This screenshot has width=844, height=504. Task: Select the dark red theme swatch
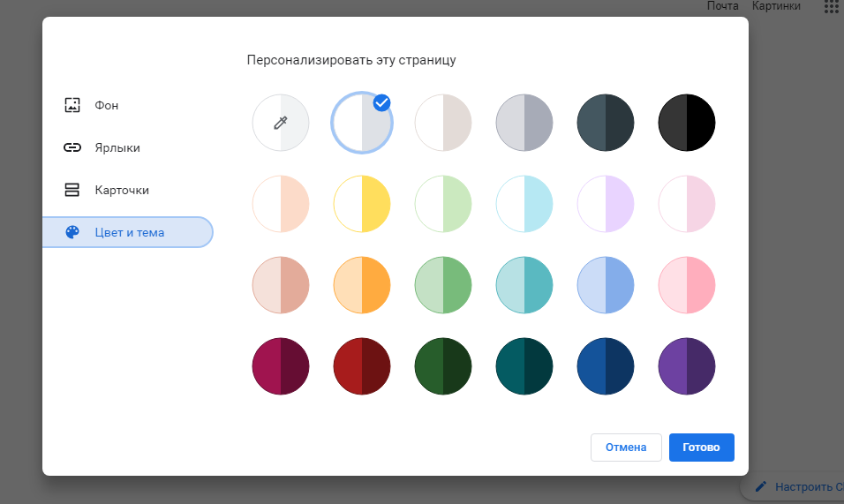pos(362,366)
